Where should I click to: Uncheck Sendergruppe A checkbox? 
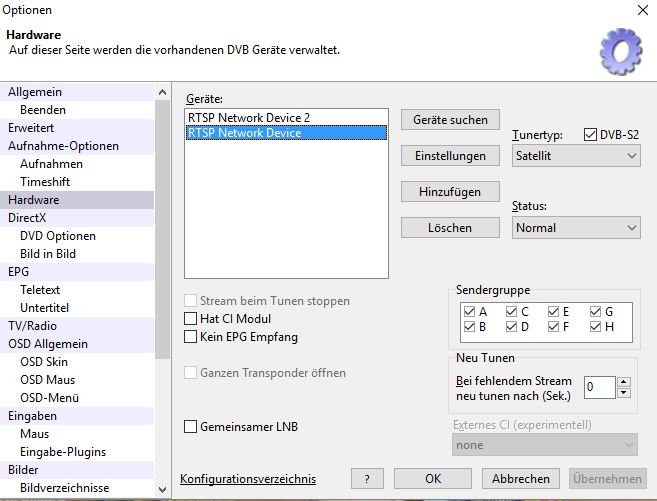469,311
